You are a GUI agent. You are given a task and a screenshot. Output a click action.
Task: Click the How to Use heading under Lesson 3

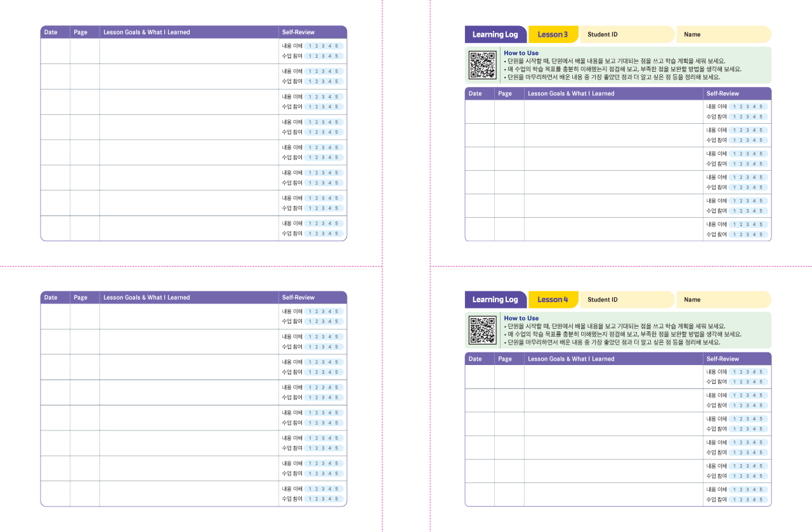[x=521, y=53]
